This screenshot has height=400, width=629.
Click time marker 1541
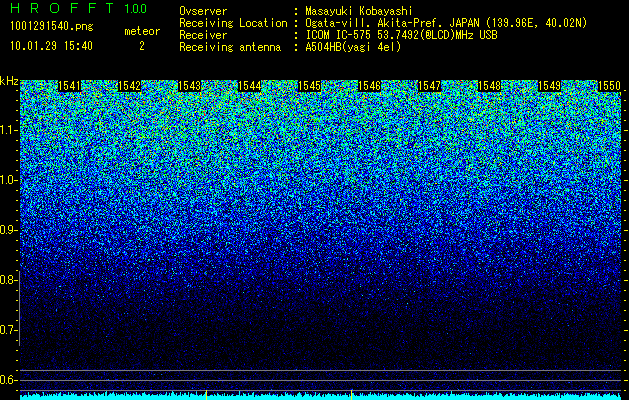(x=69, y=86)
